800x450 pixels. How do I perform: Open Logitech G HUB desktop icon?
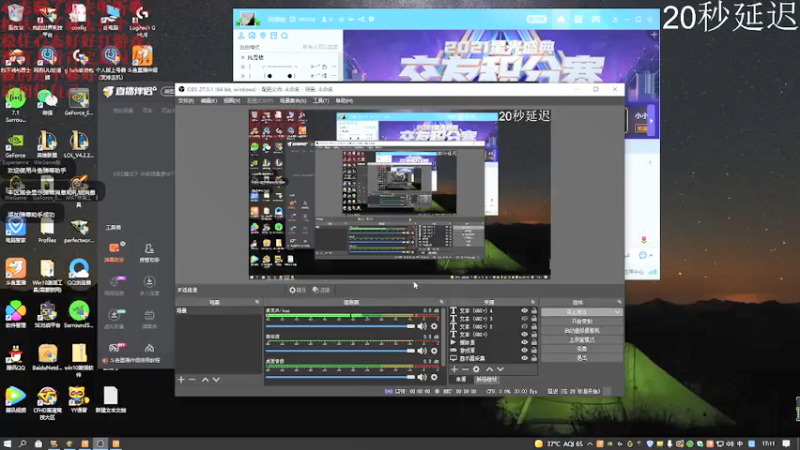[142, 20]
